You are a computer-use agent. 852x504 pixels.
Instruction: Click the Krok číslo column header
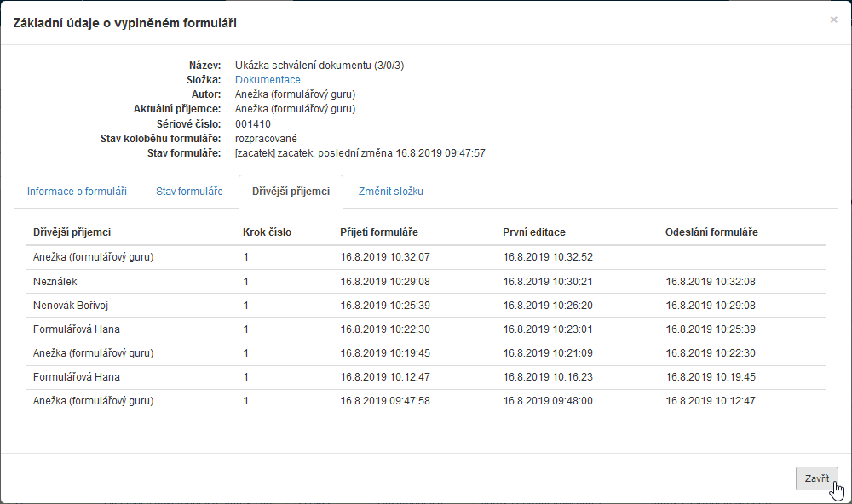coord(268,232)
